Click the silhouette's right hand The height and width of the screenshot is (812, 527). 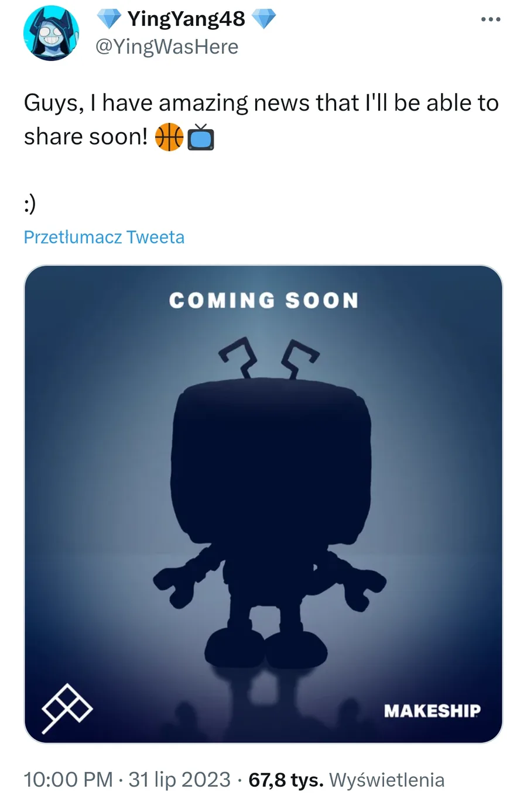363,585
